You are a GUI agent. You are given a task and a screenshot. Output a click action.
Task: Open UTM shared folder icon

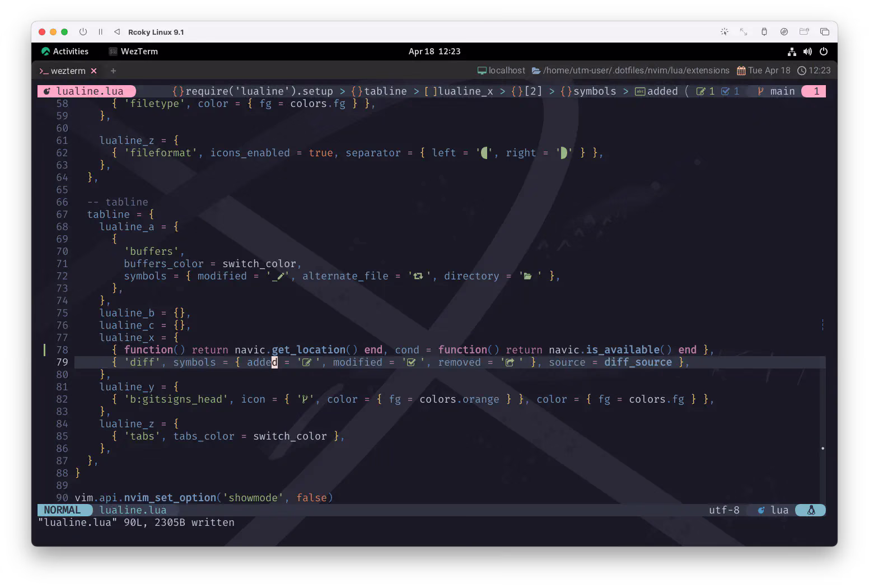click(x=804, y=32)
